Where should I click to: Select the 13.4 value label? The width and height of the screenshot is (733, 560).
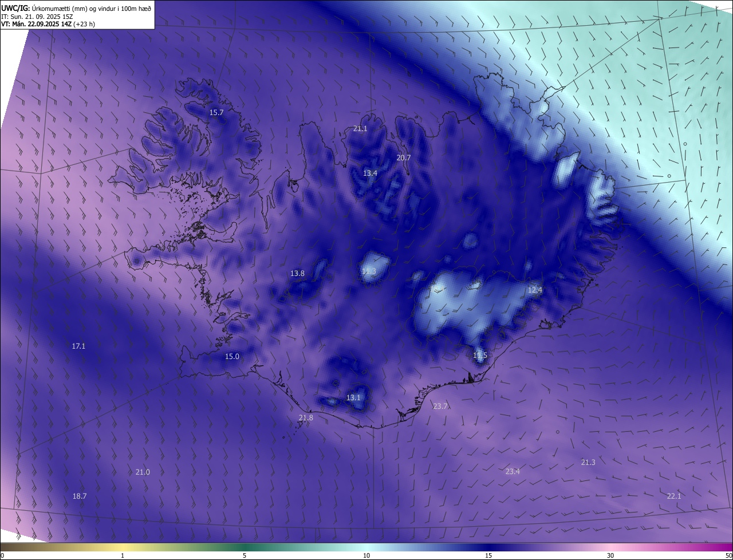pyautogui.click(x=370, y=173)
